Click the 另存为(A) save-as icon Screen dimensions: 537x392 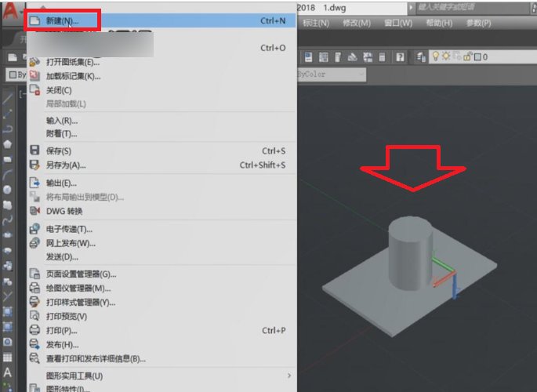(x=34, y=165)
